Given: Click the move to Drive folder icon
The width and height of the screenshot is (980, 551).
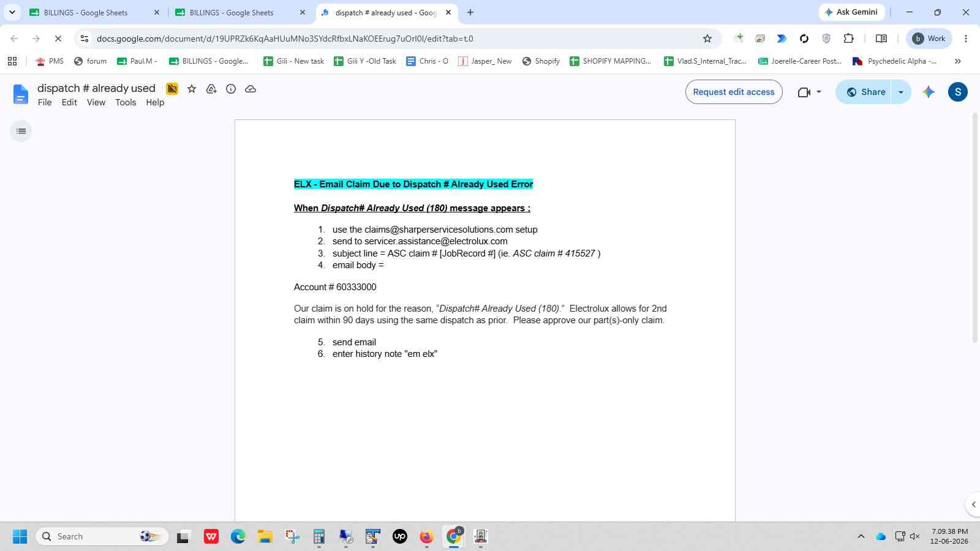Looking at the screenshot, I should [x=211, y=89].
